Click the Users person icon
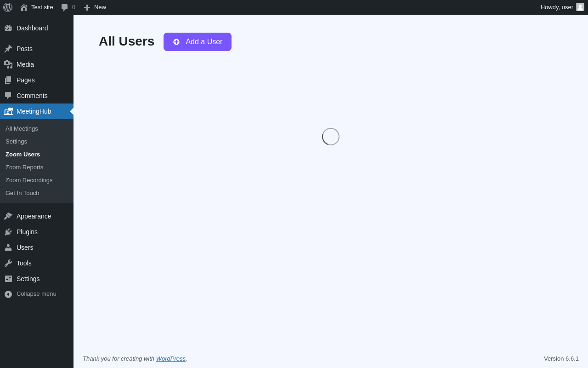Viewport: 588px width, 368px height. pyautogui.click(x=8, y=247)
